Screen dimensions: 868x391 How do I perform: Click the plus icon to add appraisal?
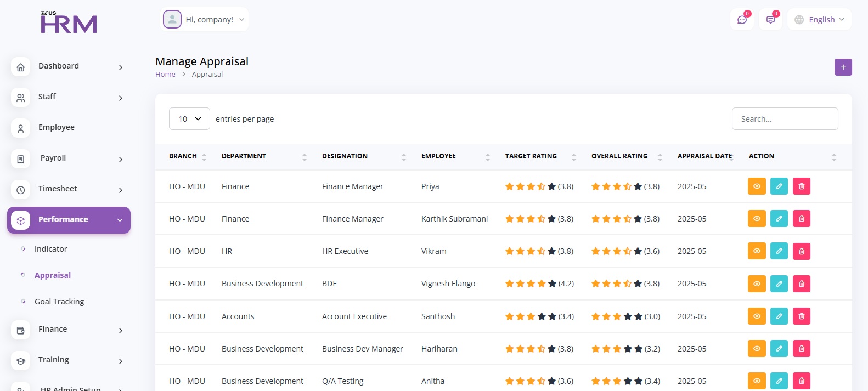point(843,67)
